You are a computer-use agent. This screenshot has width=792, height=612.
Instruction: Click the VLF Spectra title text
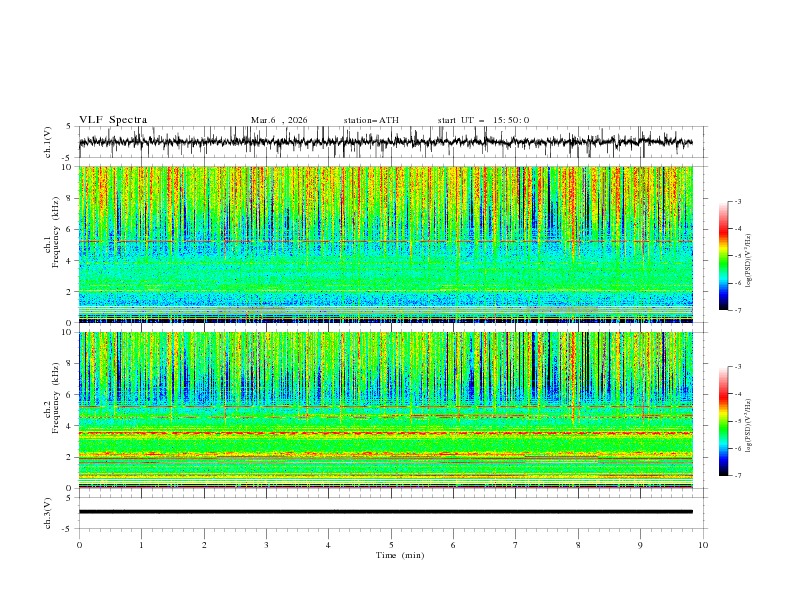pos(113,120)
